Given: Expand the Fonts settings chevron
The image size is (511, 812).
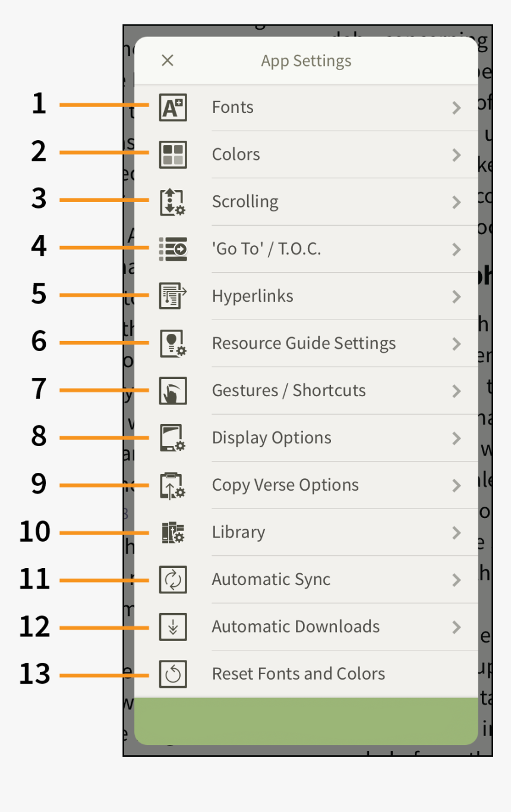Looking at the screenshot, I should tap(457, 108).
